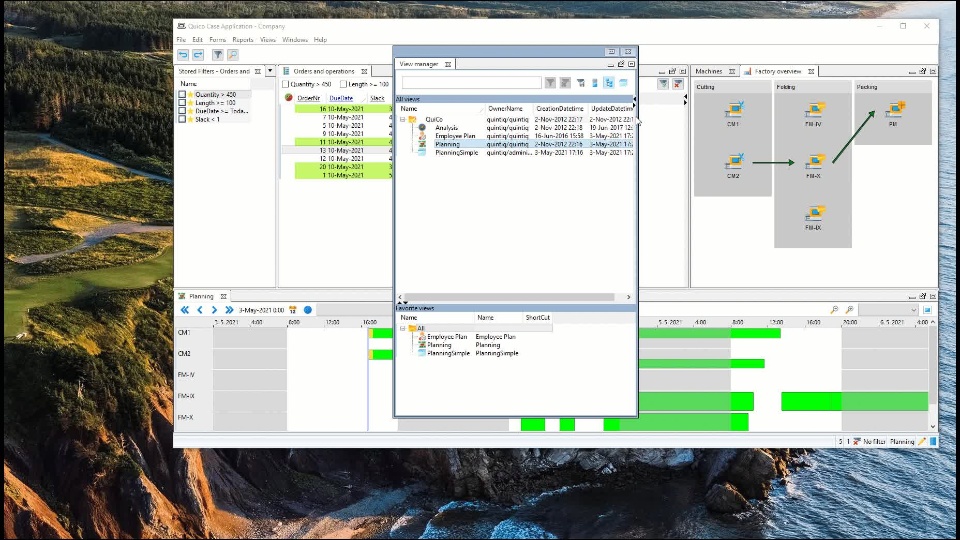Open the Reports menu
Image resolution: width=960 pixels, height=540 pixels.
[242, 40]
